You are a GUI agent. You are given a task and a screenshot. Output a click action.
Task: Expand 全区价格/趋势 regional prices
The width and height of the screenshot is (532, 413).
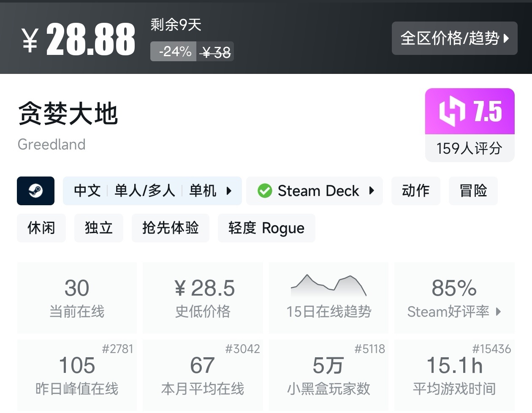454,38
